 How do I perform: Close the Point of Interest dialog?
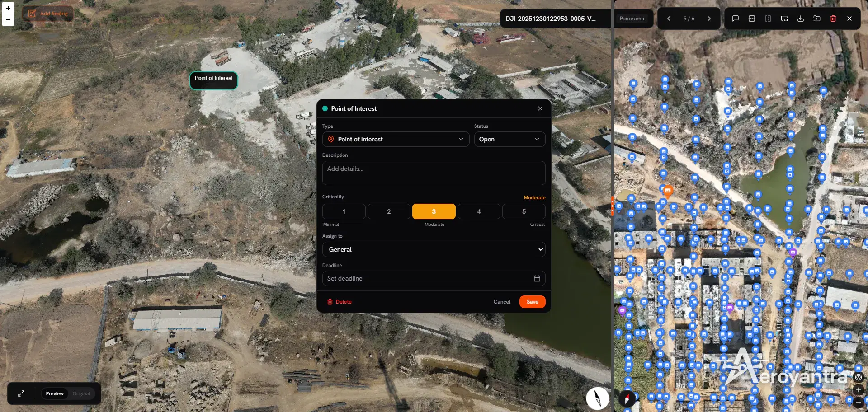[540, 108]
